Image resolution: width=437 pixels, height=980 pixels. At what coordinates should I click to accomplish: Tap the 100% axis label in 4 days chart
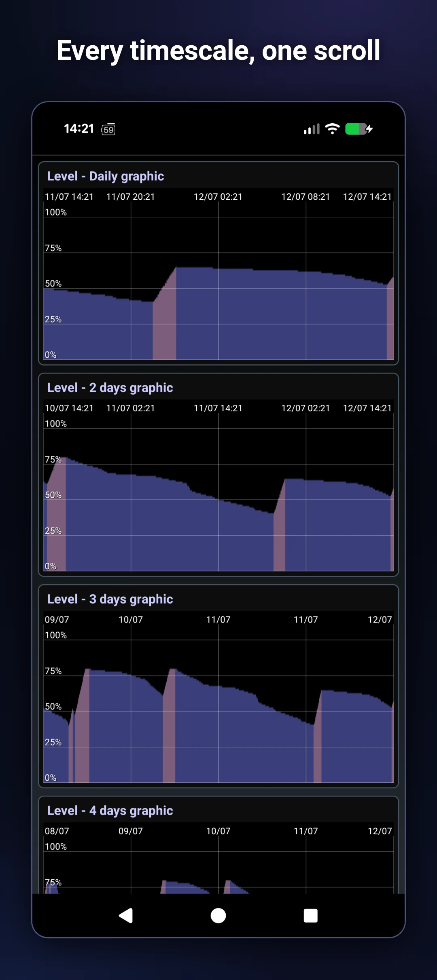pyautogui.click(x=56, y=847)
